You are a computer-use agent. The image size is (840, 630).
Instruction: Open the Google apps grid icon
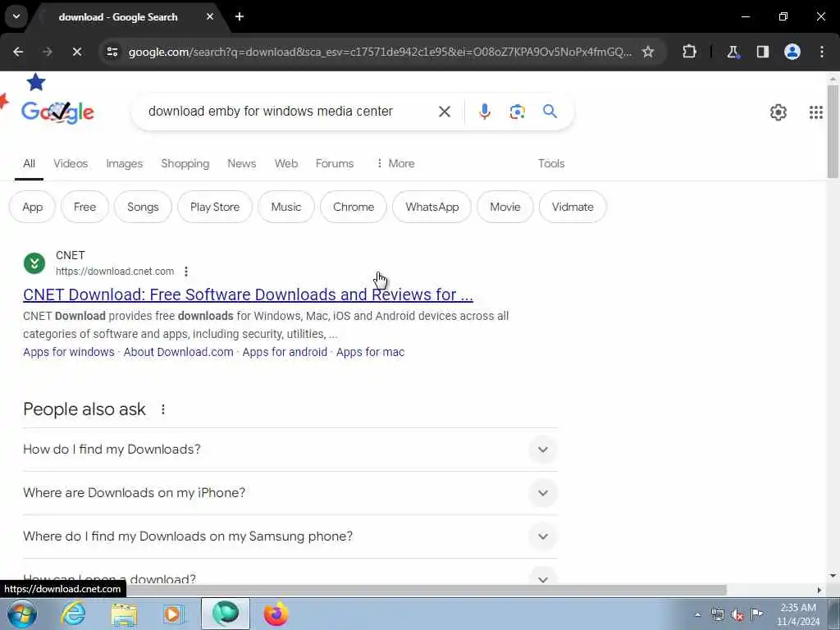tap(815, 112)
